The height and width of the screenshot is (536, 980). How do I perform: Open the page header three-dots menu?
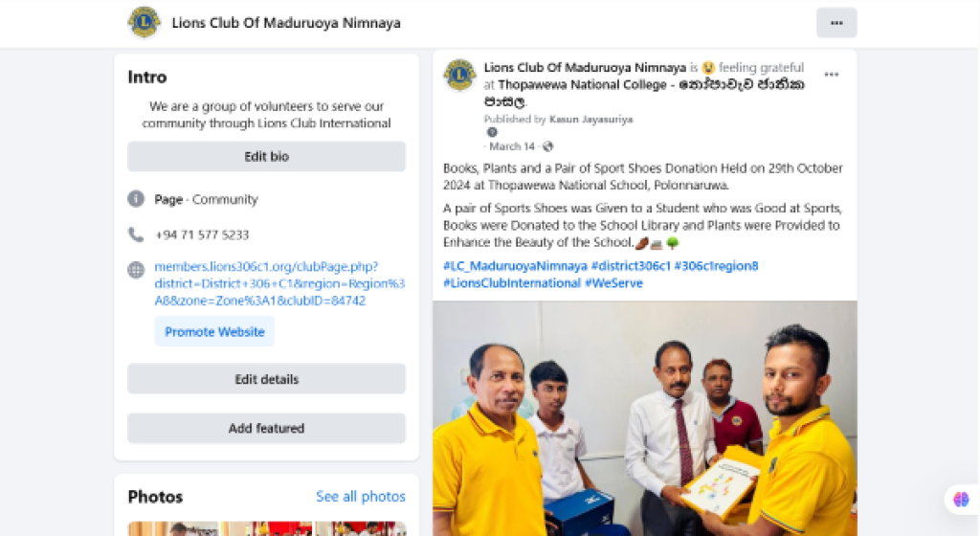click(x=836, y=23)
